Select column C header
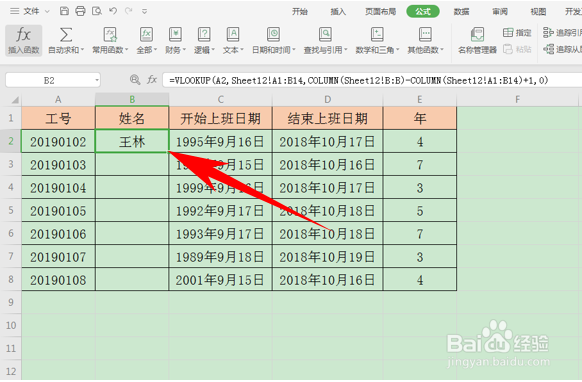The image size is (582, 382). (220, 99)
